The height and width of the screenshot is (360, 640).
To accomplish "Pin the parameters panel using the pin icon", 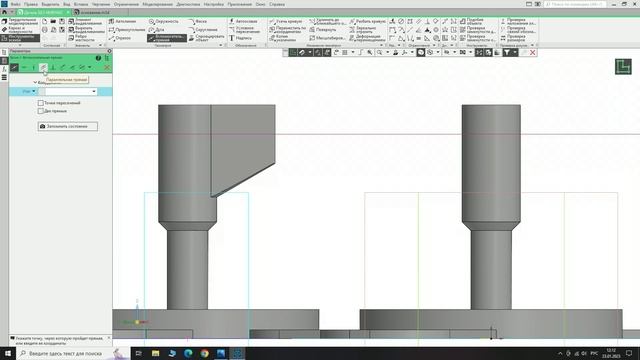I will point(109,51).
